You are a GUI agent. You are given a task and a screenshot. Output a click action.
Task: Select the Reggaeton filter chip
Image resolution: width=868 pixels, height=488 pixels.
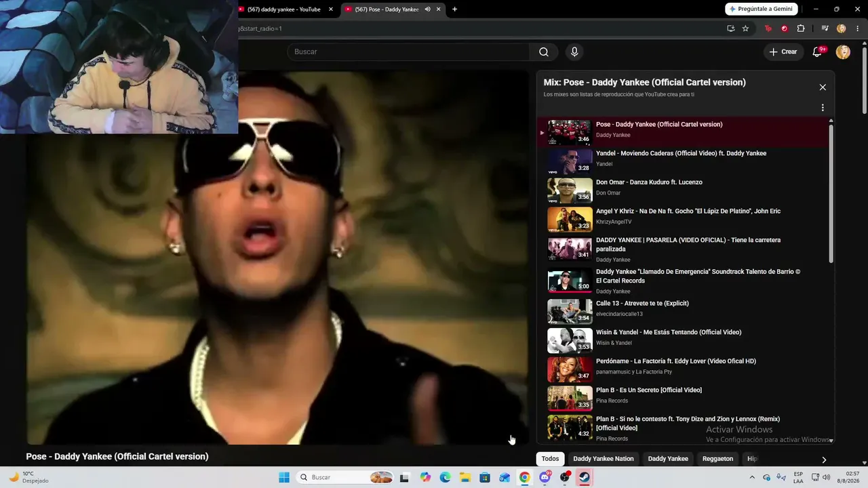(718, 459)
